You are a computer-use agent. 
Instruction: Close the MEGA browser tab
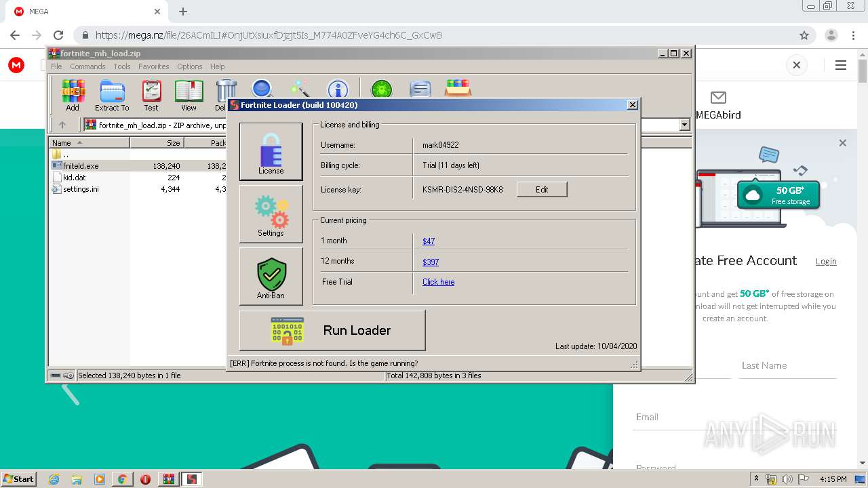pyautogui.click(x=157, y=12)
